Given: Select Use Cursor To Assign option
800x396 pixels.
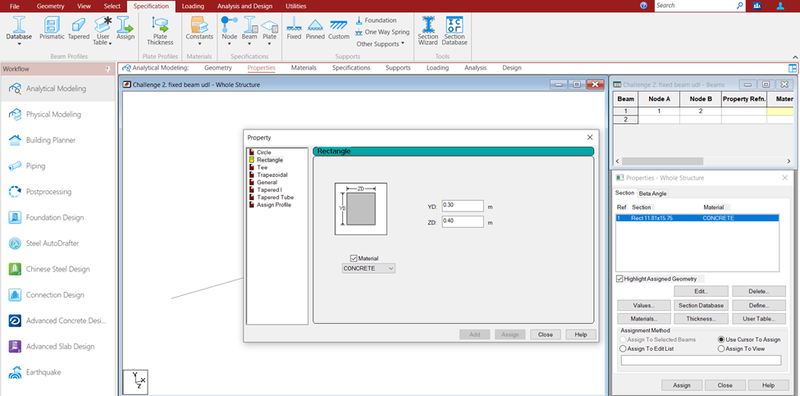Looking at the screenshot, I should click(x=721, y=339).
